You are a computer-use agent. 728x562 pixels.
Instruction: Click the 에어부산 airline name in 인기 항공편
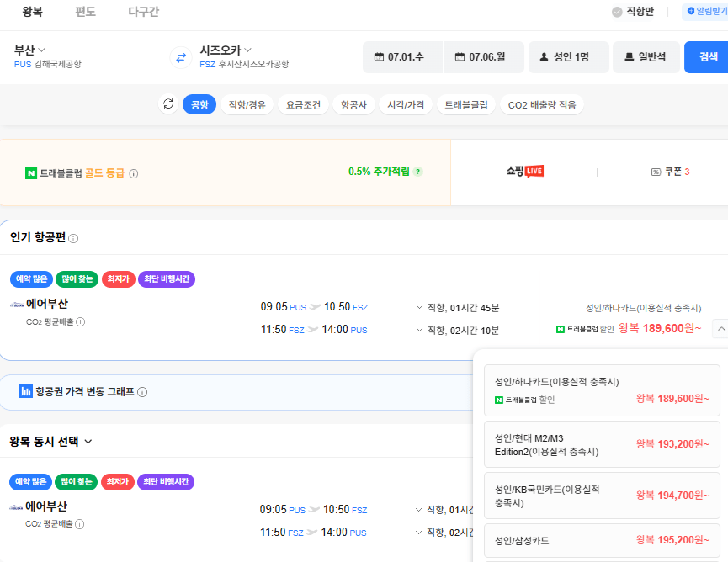(x=47, y=304)
